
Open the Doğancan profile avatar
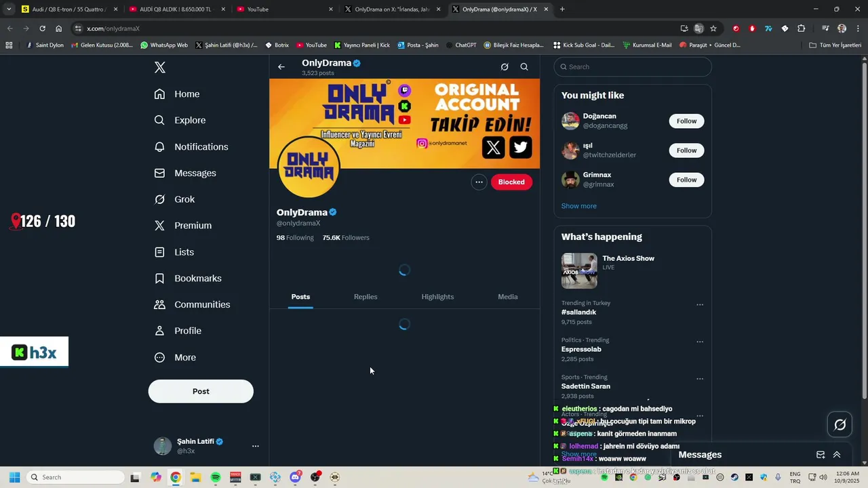pos(570,121)
